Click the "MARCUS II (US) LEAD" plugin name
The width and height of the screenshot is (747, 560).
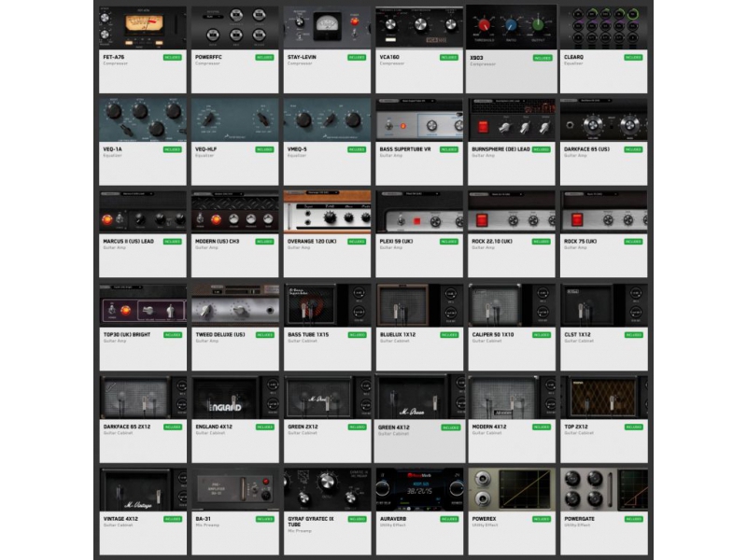(128, 242)
